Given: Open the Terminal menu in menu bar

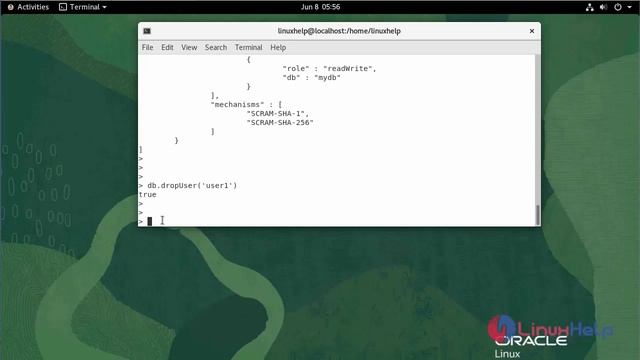Looking at the screenshot, I should click(249, 47).
